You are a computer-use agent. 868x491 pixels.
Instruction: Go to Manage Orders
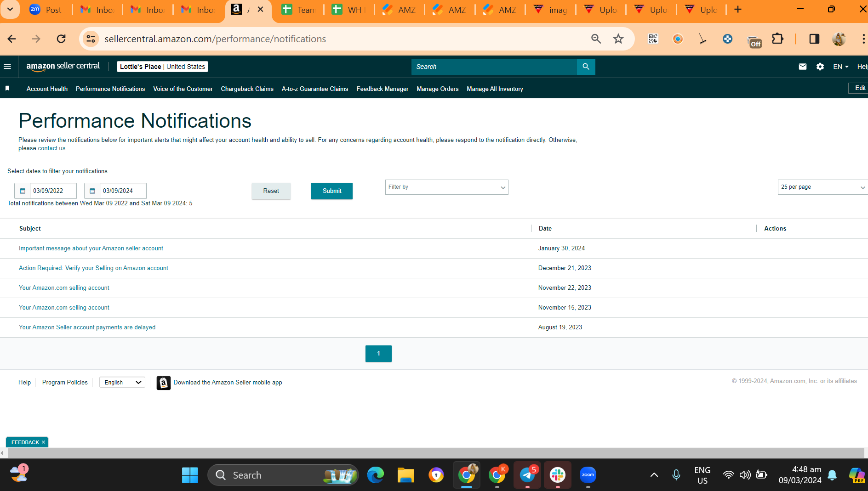(x=437, y=89)
